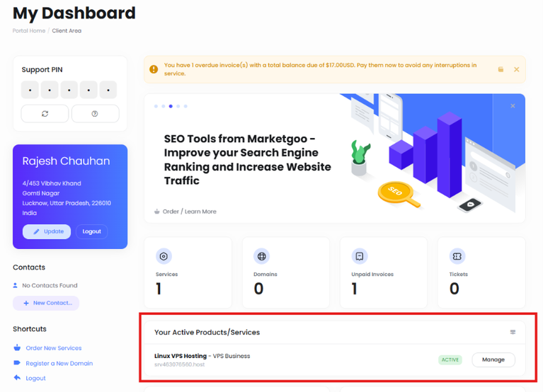Open the Domains globe icon

point(261,256)
